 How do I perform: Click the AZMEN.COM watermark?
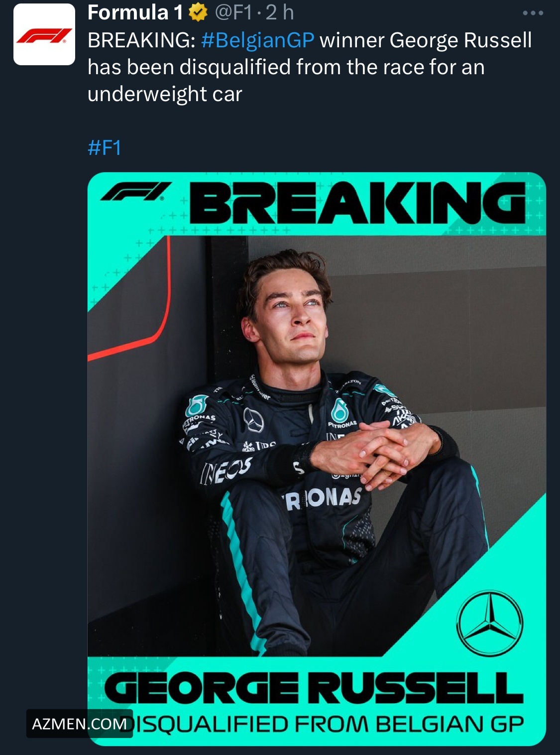coord(79,724)
